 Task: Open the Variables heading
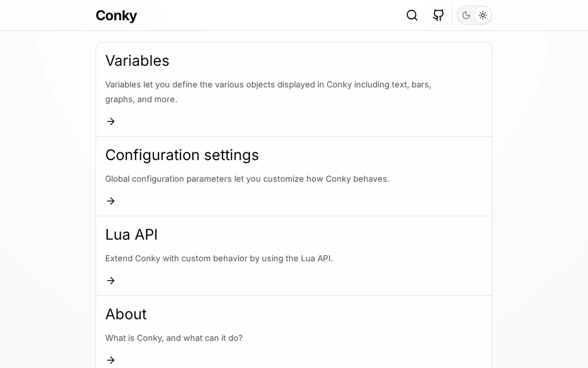137,61
